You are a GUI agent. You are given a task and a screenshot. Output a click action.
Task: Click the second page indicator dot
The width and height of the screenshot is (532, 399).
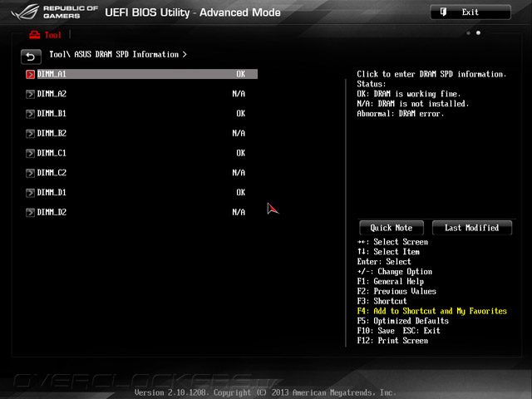(478, 33)
